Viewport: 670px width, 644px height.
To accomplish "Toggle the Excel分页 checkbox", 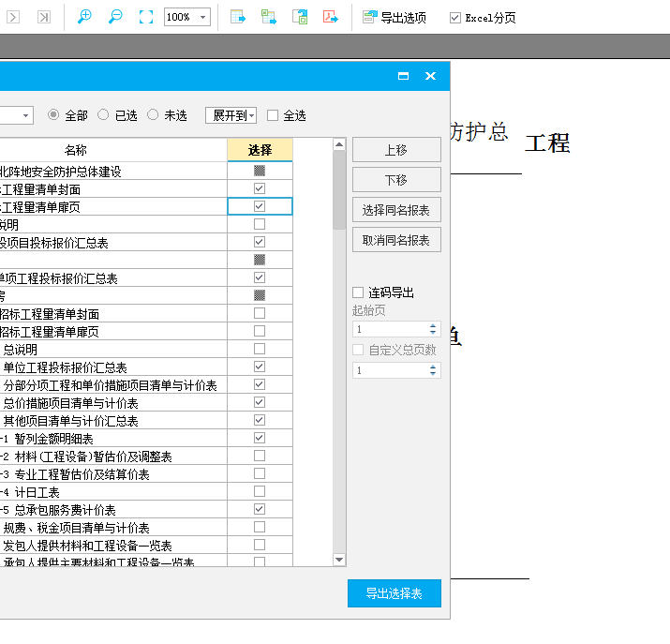I will [455, 18].
